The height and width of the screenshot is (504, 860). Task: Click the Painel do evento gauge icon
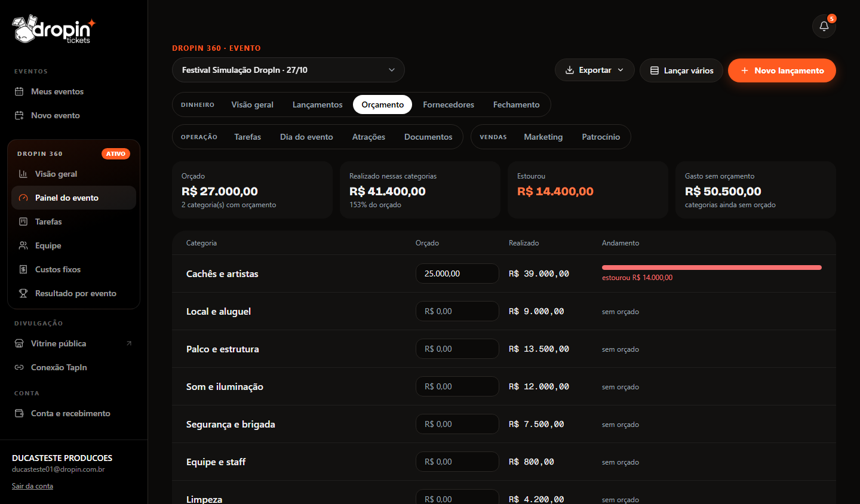23,198
